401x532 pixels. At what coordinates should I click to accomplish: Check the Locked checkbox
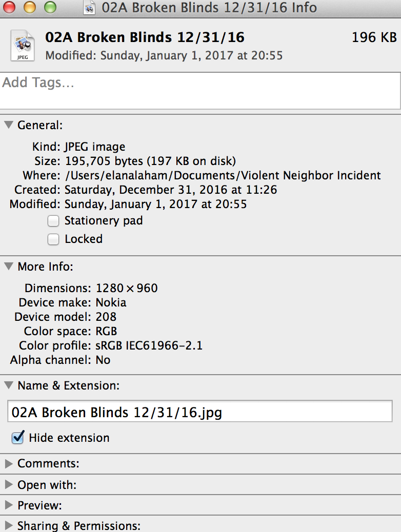tap(53, 239)
